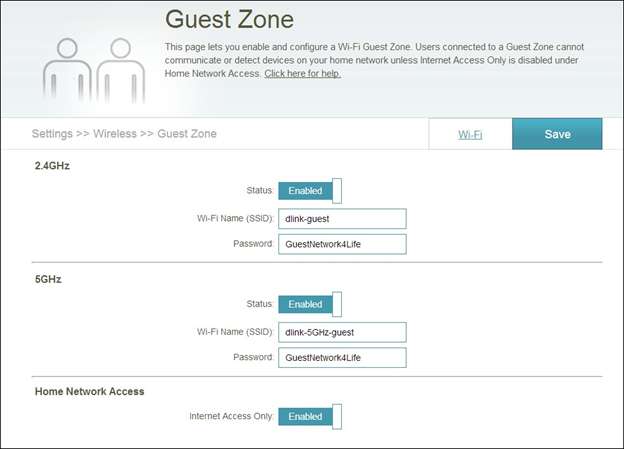Save the Guest Zone settings
The width and height of the screenshot is (624, 449).
pyautogui.click(x=557, y=134)
